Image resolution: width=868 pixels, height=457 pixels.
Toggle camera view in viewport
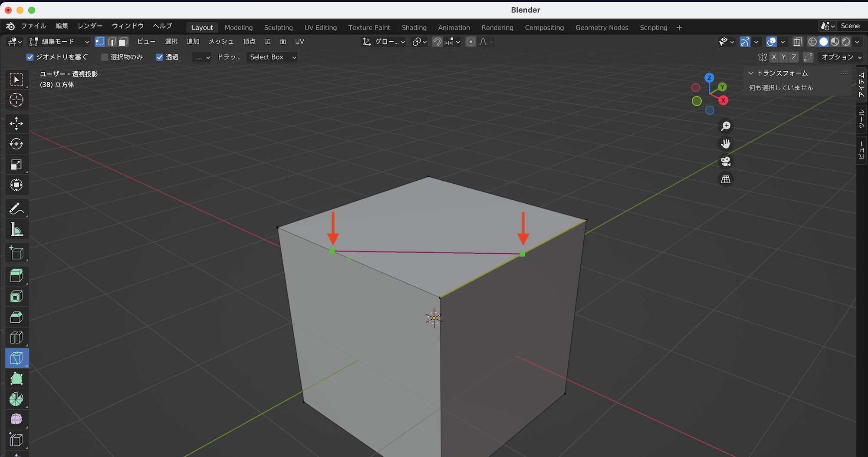[726, 162]
